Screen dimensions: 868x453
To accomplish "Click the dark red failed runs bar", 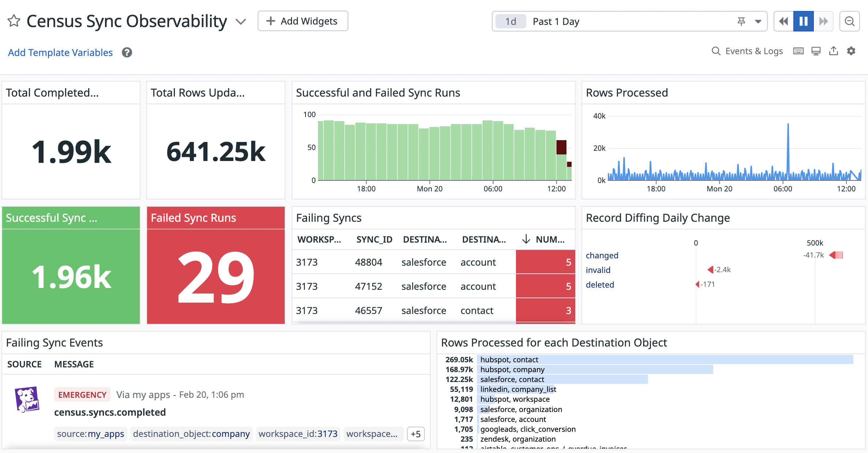I will [x=561, y=147].
